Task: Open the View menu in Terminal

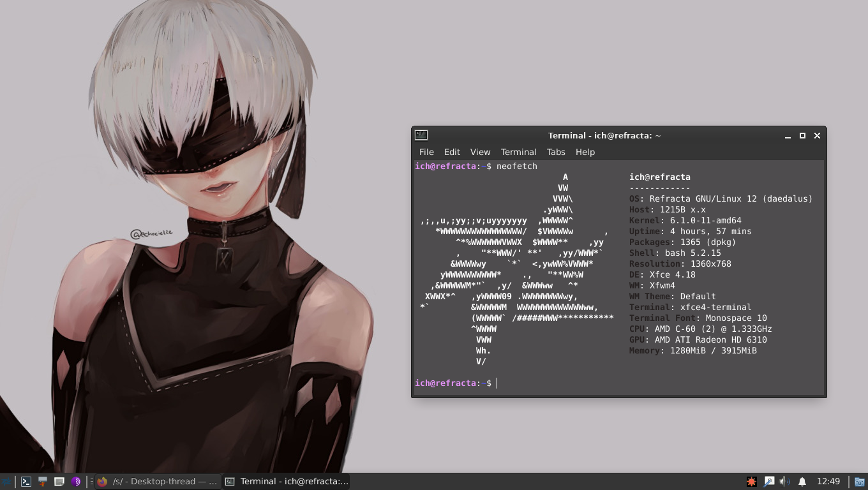Action: click(480, 152)
